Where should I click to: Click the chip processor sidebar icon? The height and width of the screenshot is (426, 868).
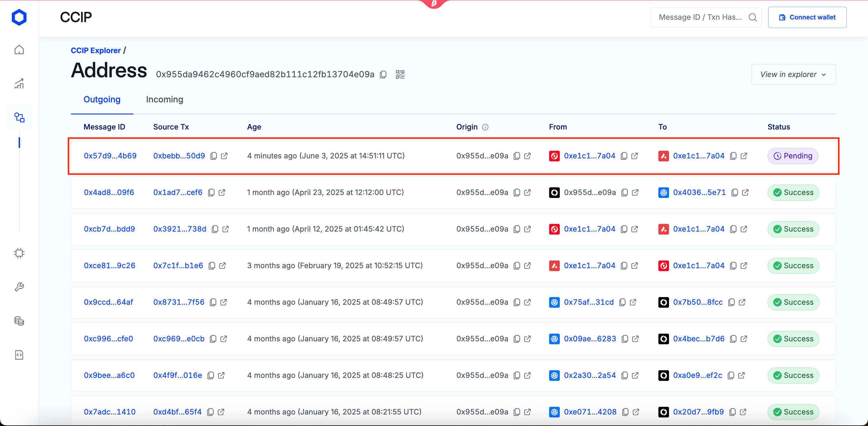pyautogui.click(x=19, y=253)
